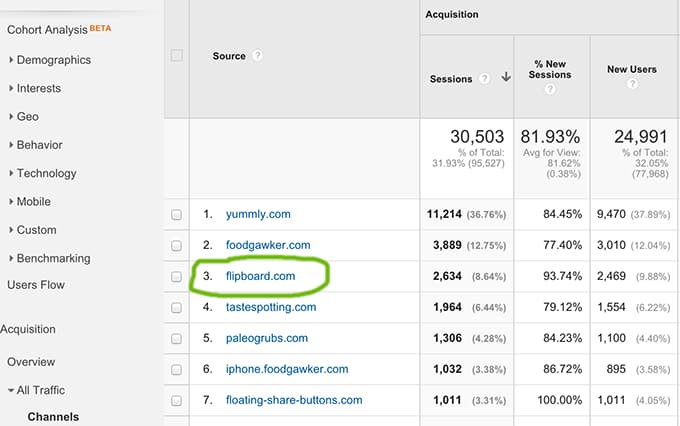Click iphone.foodgawker.com new users 895
This screenshot has height=426, width=680.
tap(616, 369)
